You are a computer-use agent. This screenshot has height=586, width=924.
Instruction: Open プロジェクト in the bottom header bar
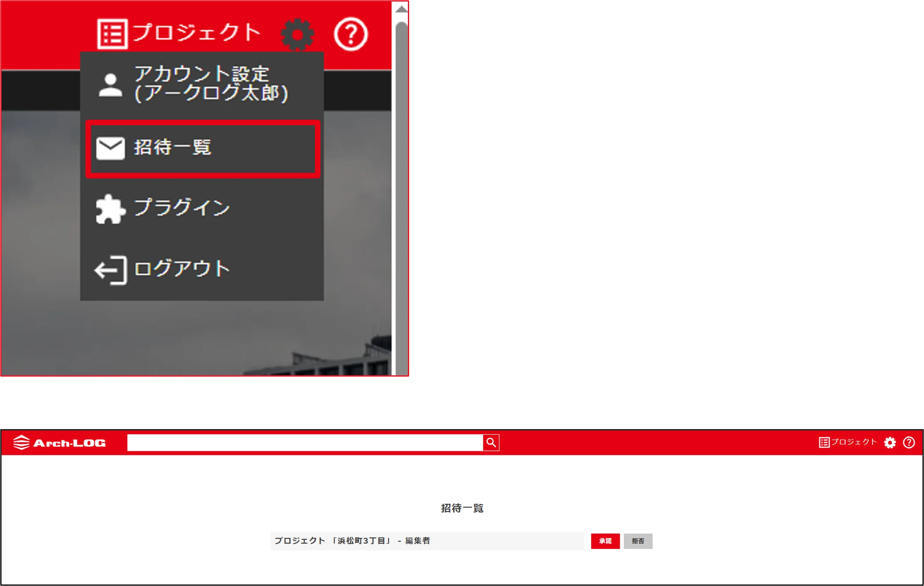coord(848,442)
